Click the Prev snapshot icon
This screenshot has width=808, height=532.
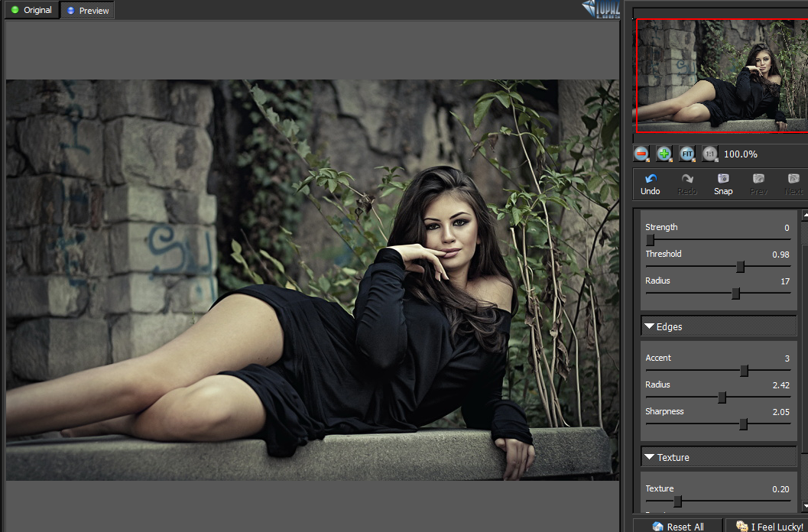[758, 183]
